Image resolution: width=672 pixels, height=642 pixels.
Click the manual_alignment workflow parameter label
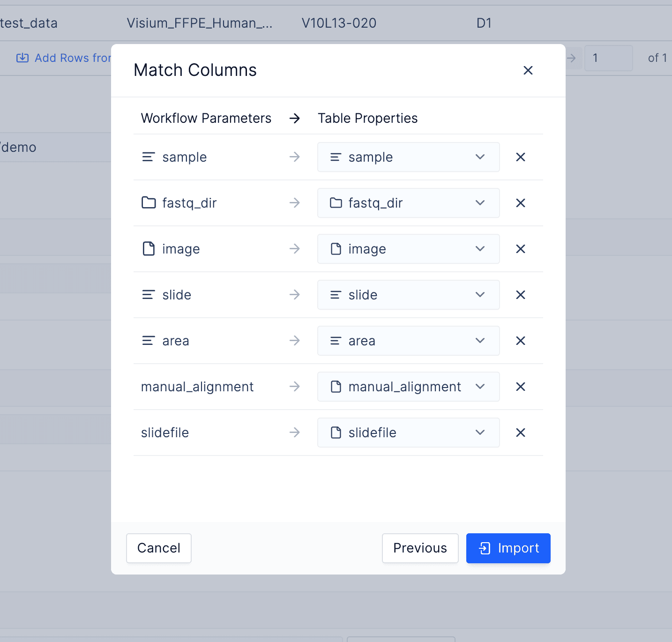tap(197, 387)
